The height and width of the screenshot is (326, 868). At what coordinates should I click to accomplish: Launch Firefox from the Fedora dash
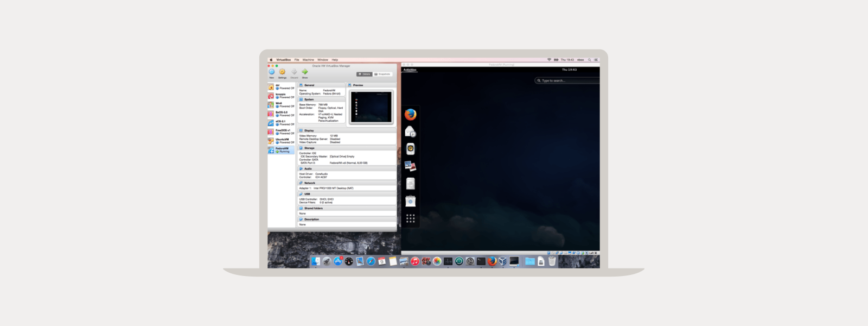pos(411,114)
